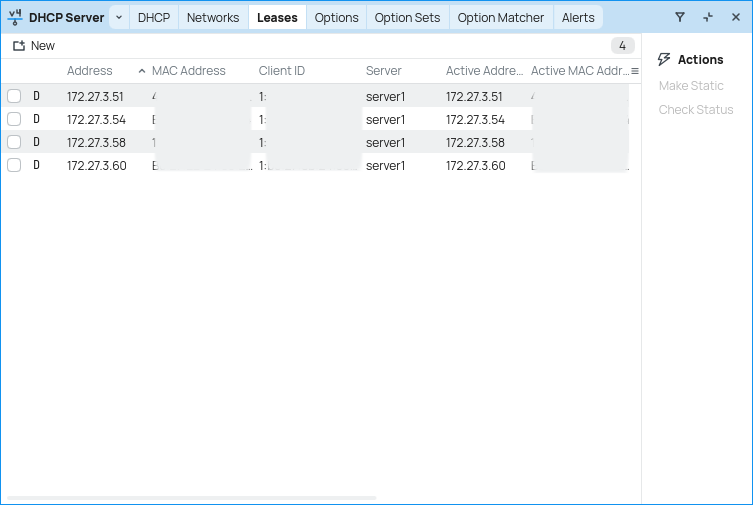Open the Option Sets tab
The height and width of the screenshot is (505, 753).
coord(407,18)
